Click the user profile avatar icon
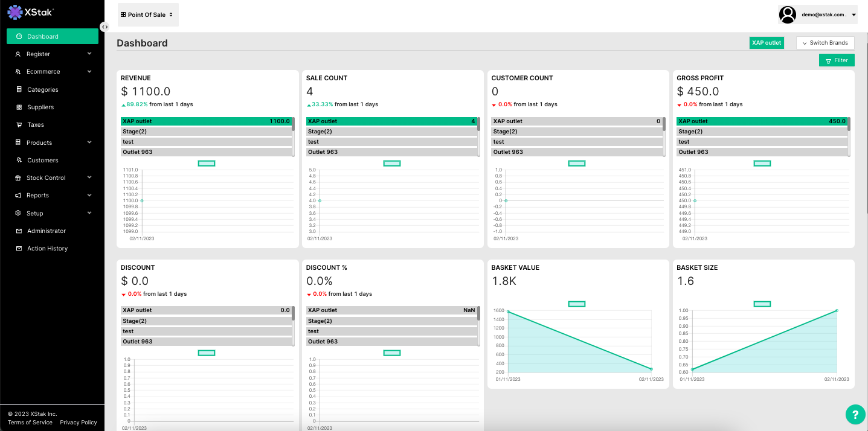This screenshot has width=868, height=431. tap(787, 14)
